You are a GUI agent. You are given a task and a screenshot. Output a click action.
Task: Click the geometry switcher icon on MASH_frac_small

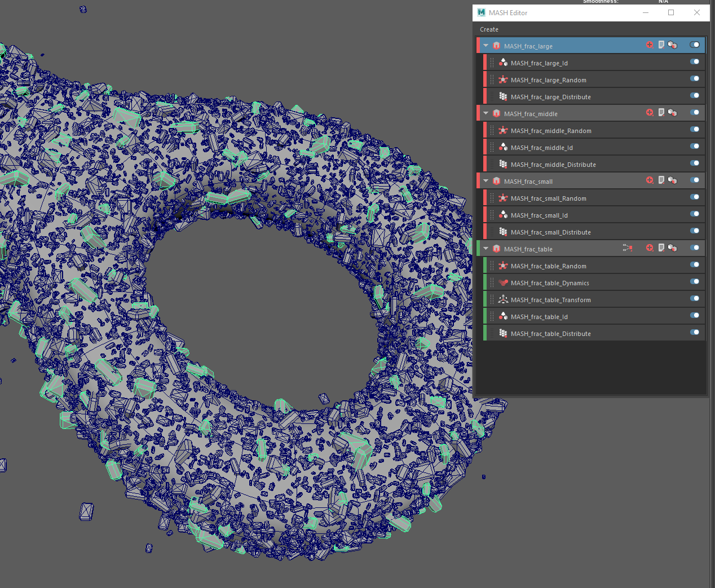coord(672,180)
